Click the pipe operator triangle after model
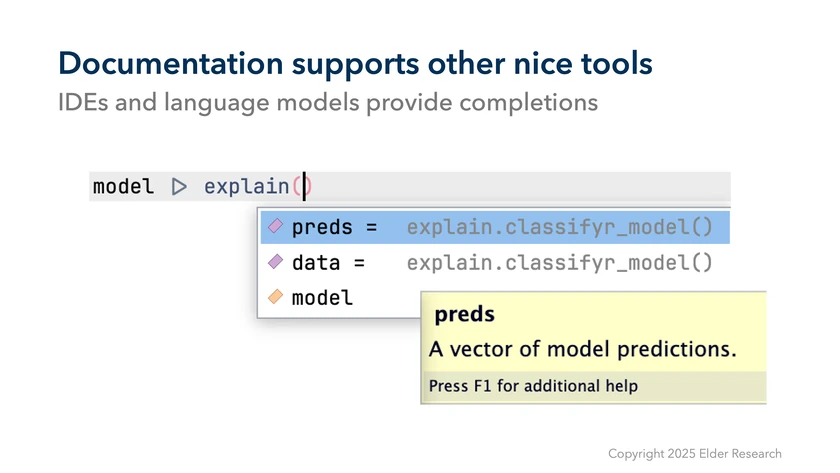 [x=179, y=187]
